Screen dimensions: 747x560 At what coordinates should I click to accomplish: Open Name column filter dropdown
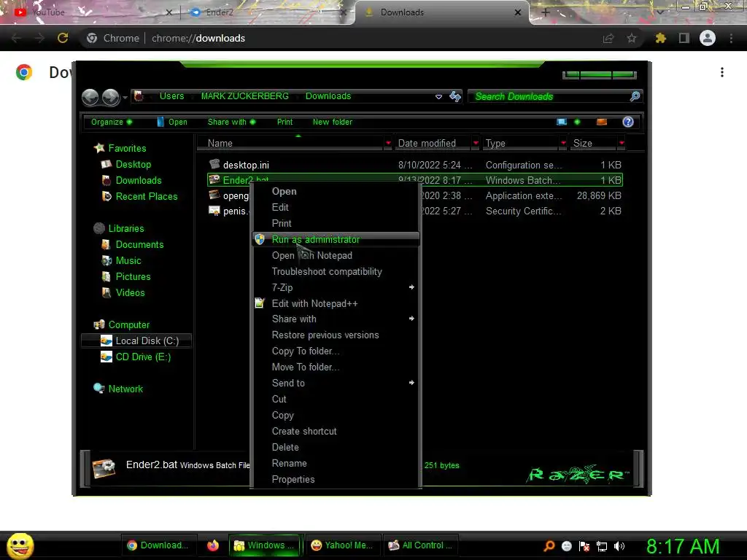(388, 143)
